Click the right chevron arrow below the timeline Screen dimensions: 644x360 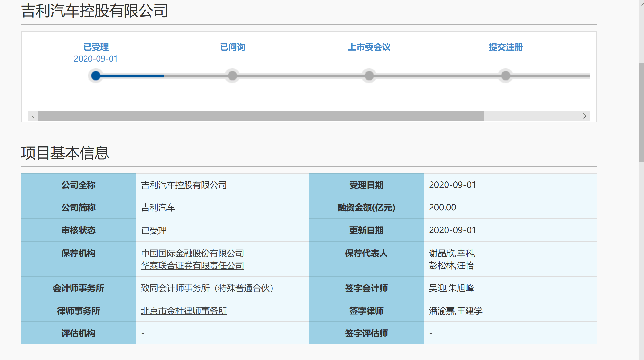585,116
